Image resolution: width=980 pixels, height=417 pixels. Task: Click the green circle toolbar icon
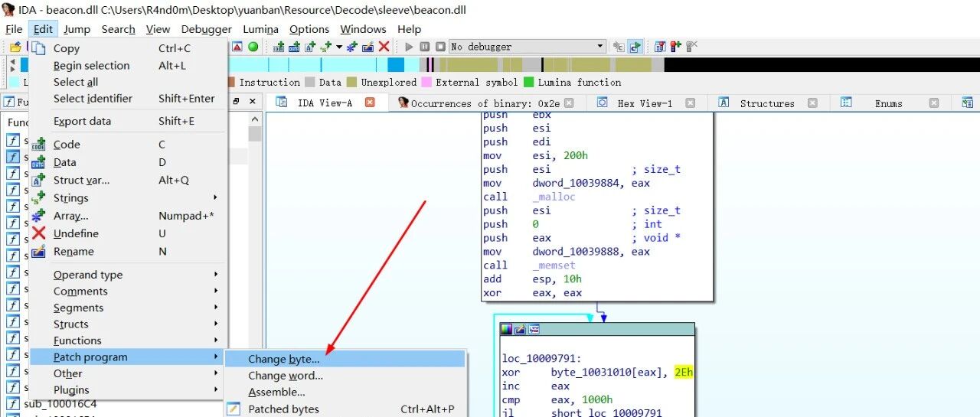[253, 47]
